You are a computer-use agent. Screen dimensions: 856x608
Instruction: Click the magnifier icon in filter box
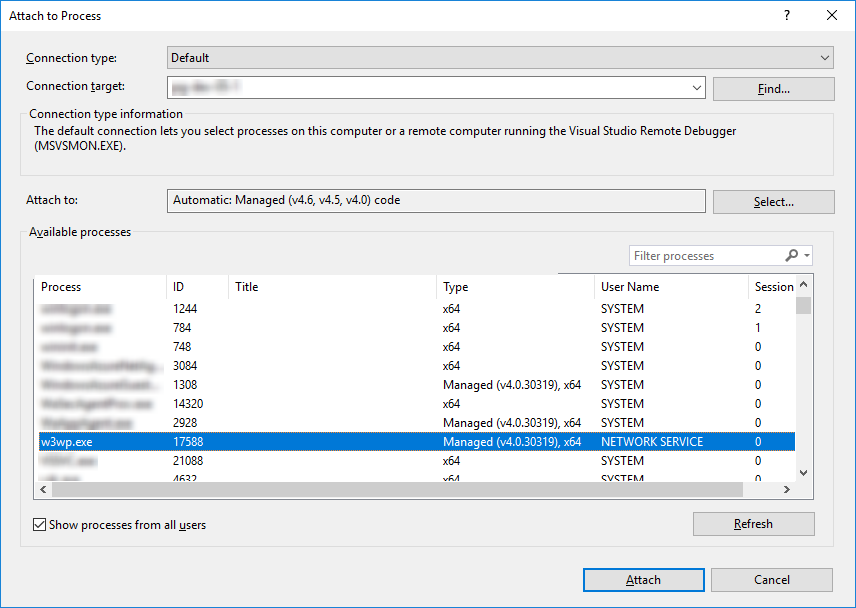coord(793,255)
